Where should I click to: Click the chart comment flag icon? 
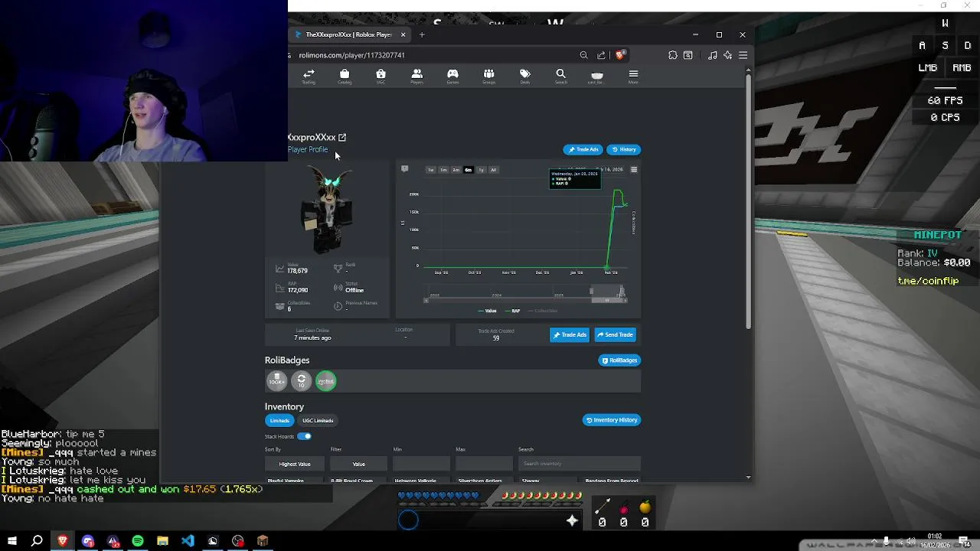[404, 169]
